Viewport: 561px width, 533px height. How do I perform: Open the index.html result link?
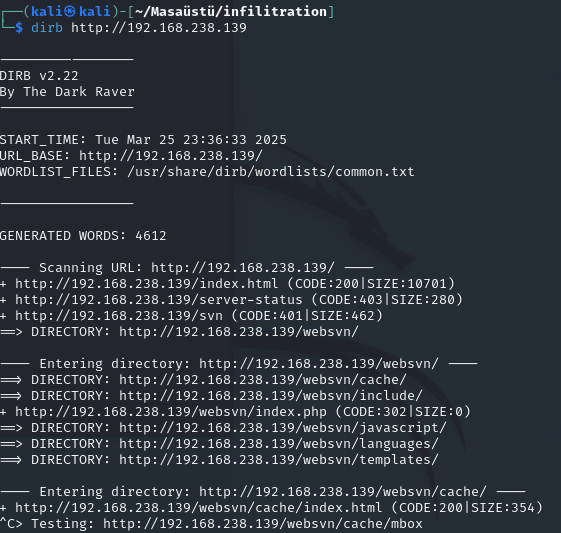pos(146,284)
